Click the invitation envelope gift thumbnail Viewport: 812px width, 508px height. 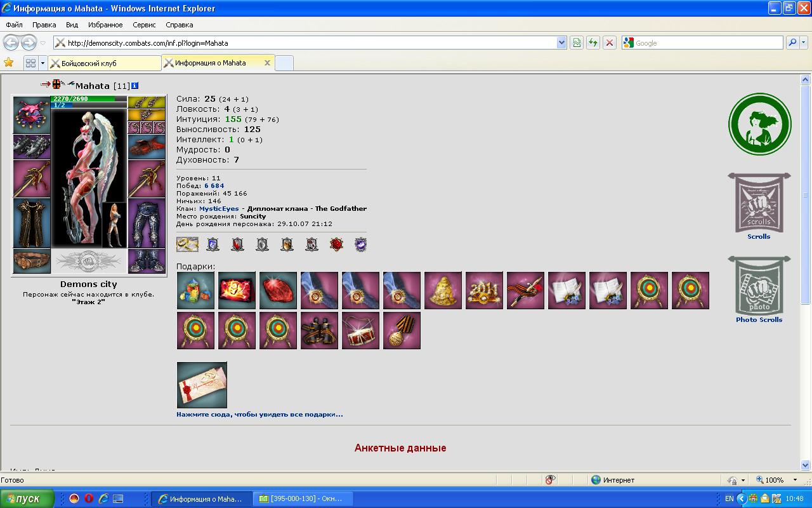point(202,385)
